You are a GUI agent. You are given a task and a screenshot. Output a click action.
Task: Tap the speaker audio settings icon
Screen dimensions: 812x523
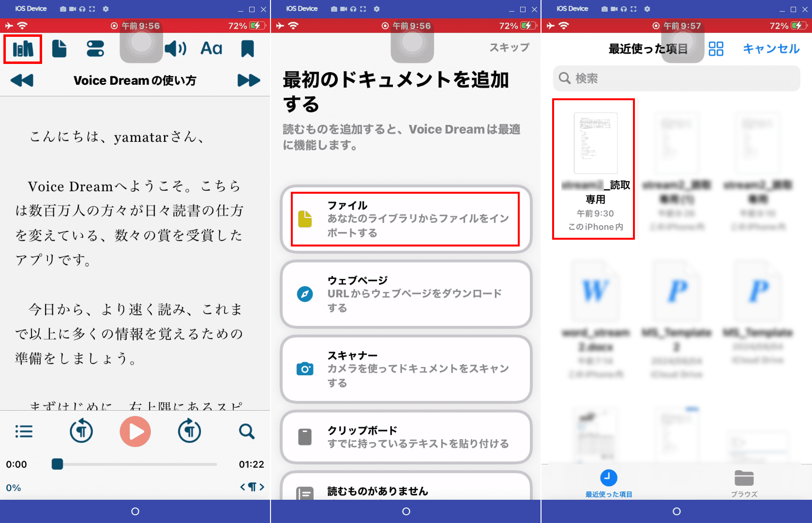(x=175, y=48)
